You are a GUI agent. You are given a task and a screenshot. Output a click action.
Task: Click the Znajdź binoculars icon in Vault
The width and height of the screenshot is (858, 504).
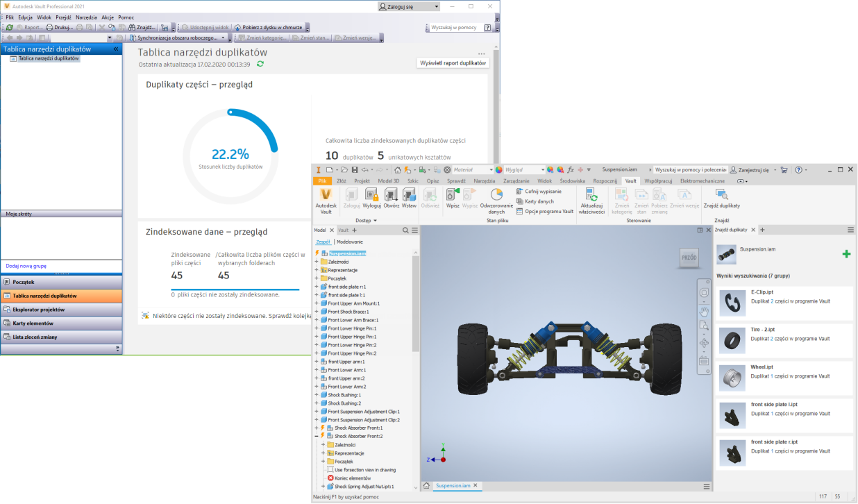coord(131,27)
